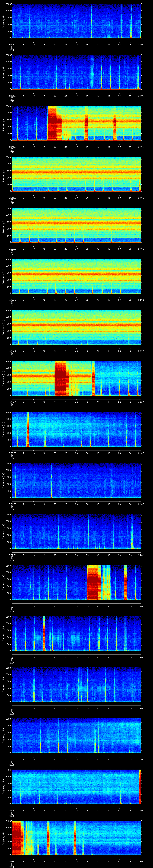Click the 16:22:00 start time label
This screenshot has height=868, width=153.
point(12,44)
